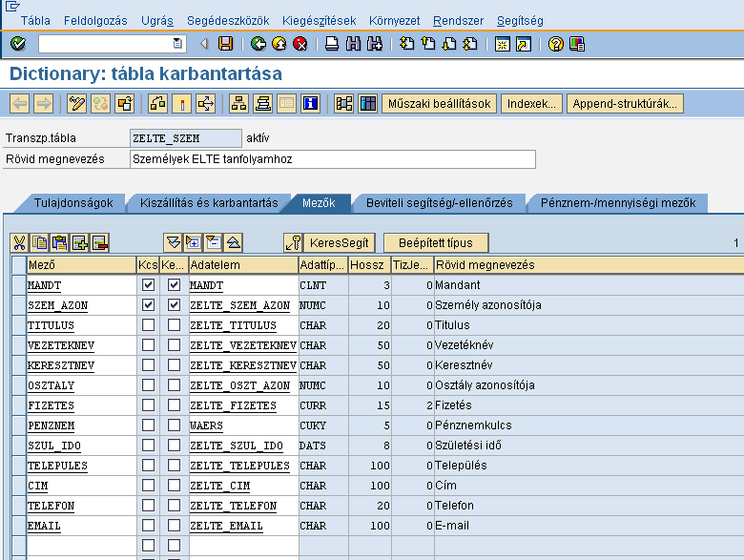Viewport: 744px width, 560px height.
Task: Click the yellow Exit arrow icon
Action: pyautogui.click(x=279, y=44)
